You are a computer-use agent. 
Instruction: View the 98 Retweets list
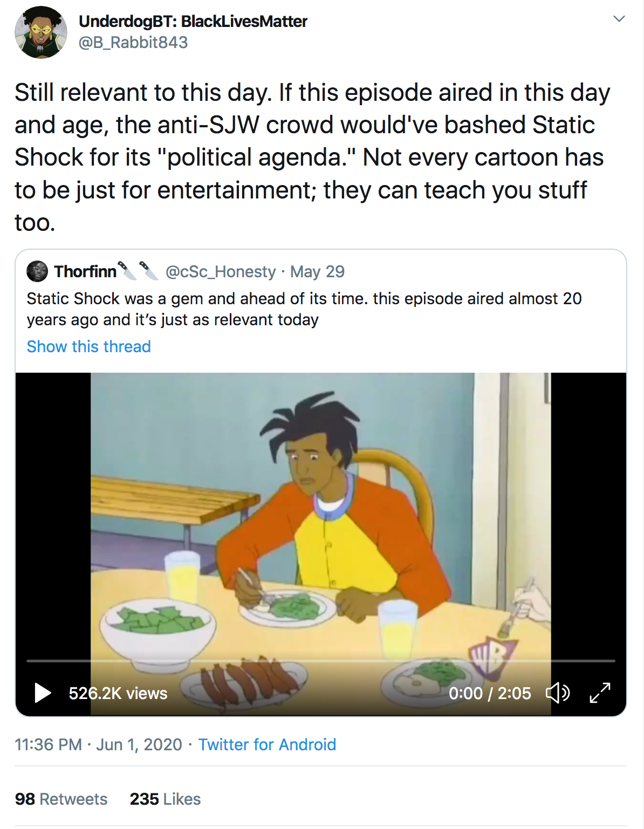click(61, 799)
